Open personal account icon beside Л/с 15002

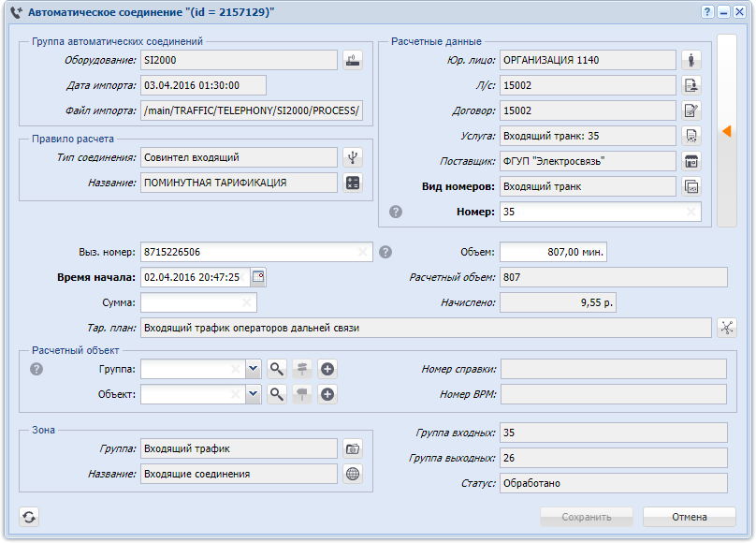(x=691, y=85)
